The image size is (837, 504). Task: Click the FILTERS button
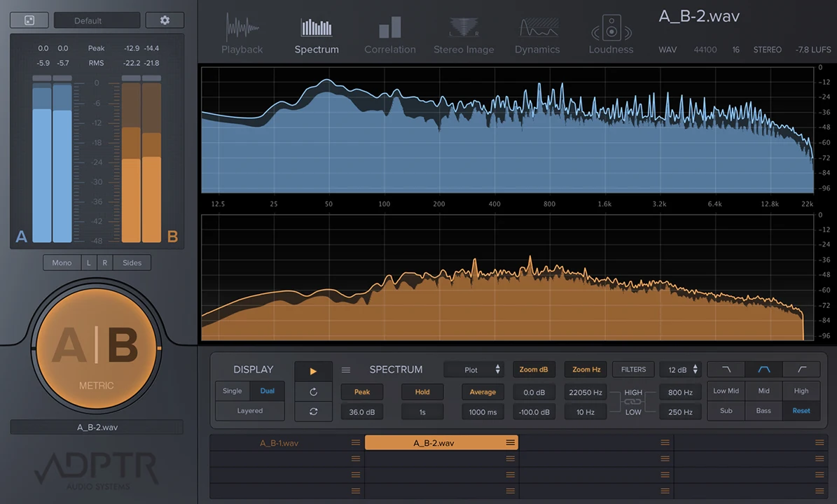tap(633, 370)
